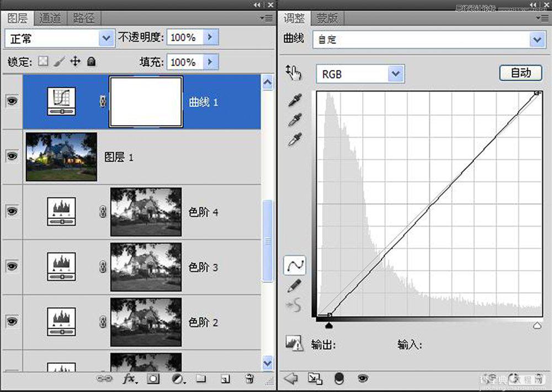Image resolution: width=552 pixels, height=392 pixels.
Task: Select the 色阶 4 layer name
Action: tap(203, 212)
